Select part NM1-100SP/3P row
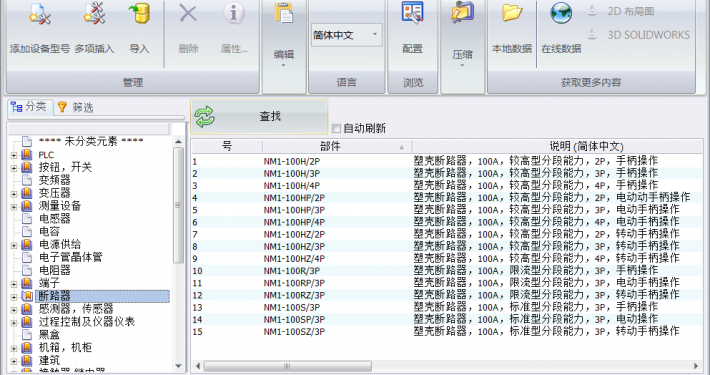710x375 pixels. [x=447, y=320]
